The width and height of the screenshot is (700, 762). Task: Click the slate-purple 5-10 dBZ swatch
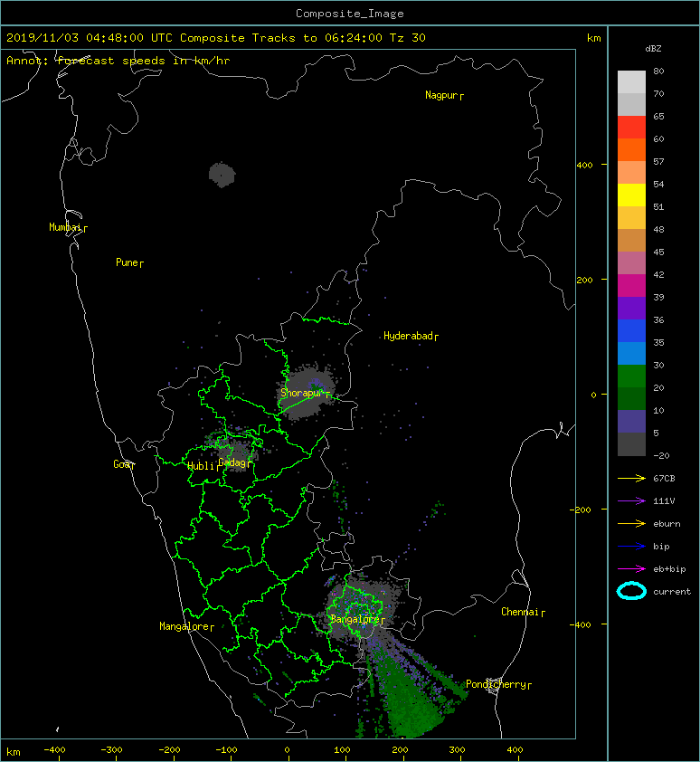pyautogui.click(x=631, y=422)
